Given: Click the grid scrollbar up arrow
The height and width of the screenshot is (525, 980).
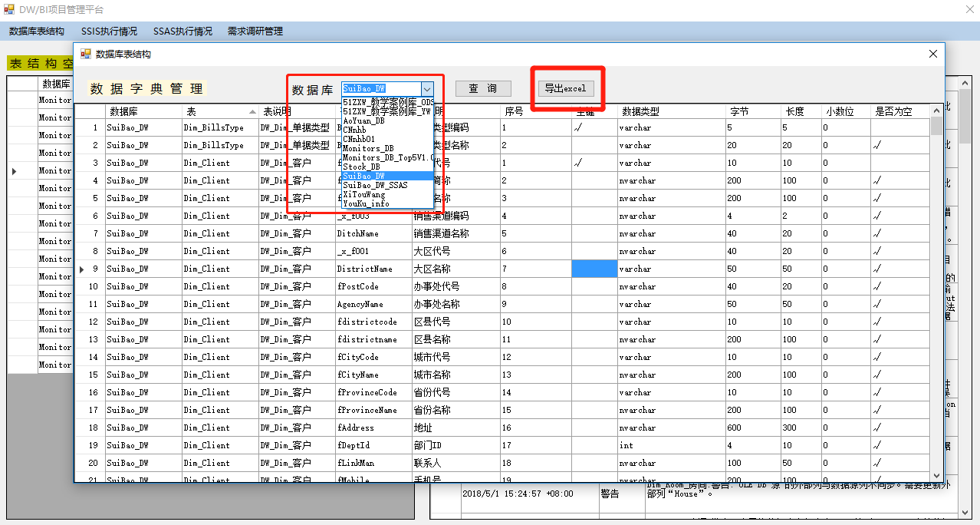Looking at the screenshot, I should 936,111.
